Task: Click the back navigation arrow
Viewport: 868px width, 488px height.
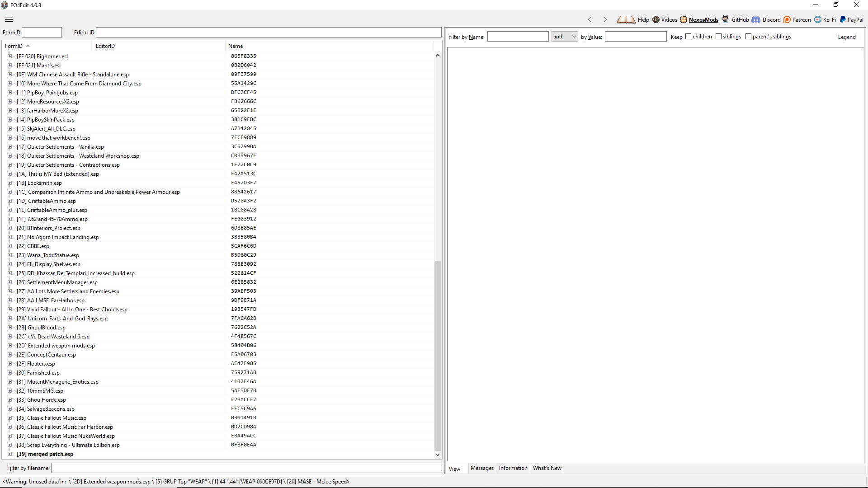Action: pyautogui.click(x=590, y=19)
